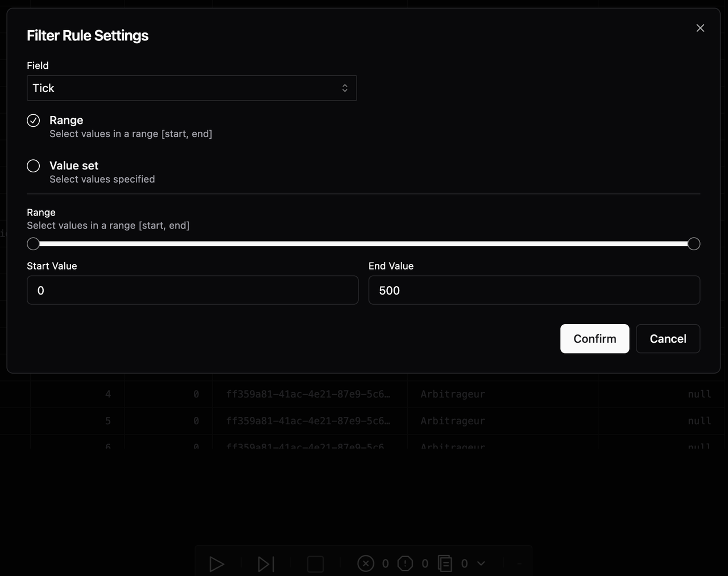Close the Filter Rule Settings dialog
728x576 pixels.
700,28
